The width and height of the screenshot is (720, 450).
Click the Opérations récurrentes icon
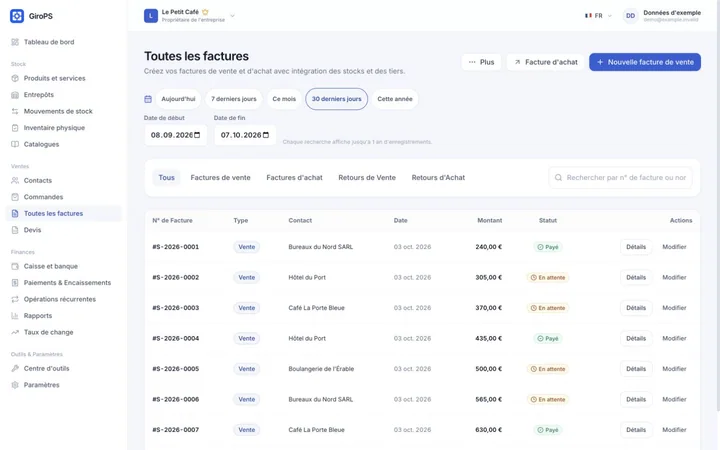point(15,299)
